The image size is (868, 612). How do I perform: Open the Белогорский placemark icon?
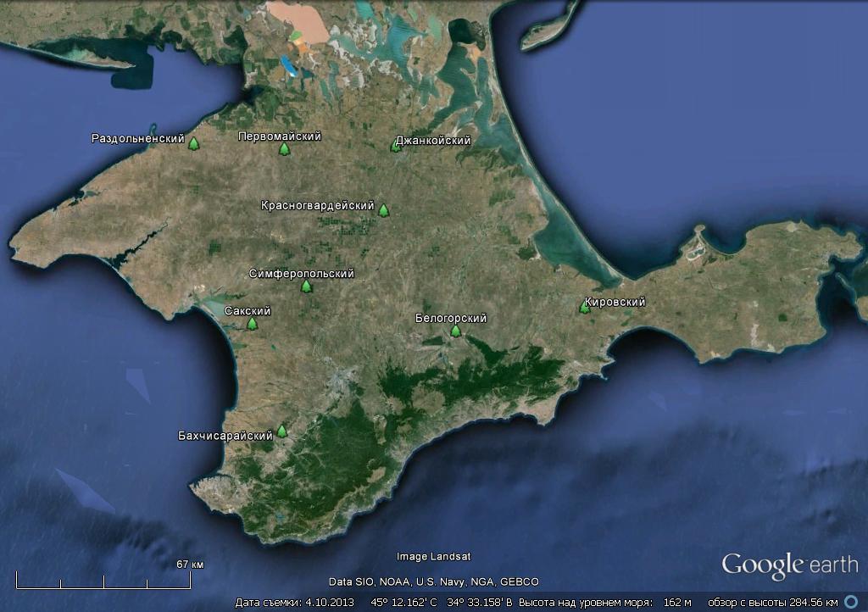tap(455, 331)
